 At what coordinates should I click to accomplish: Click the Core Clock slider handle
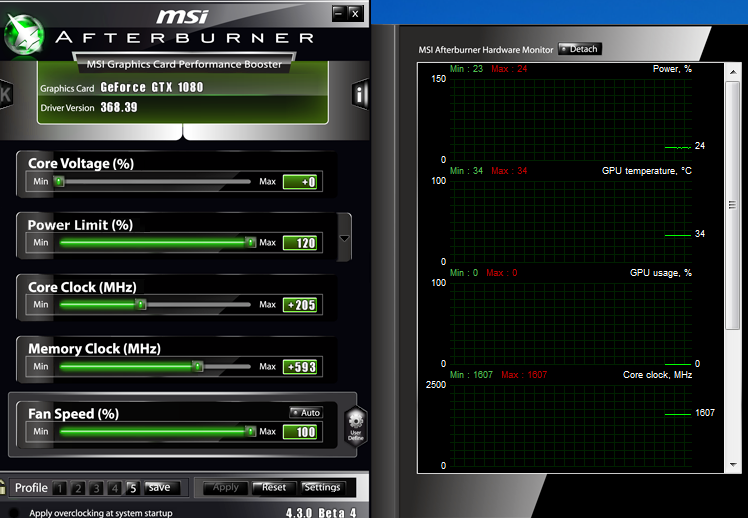click(x=141, y=305)
